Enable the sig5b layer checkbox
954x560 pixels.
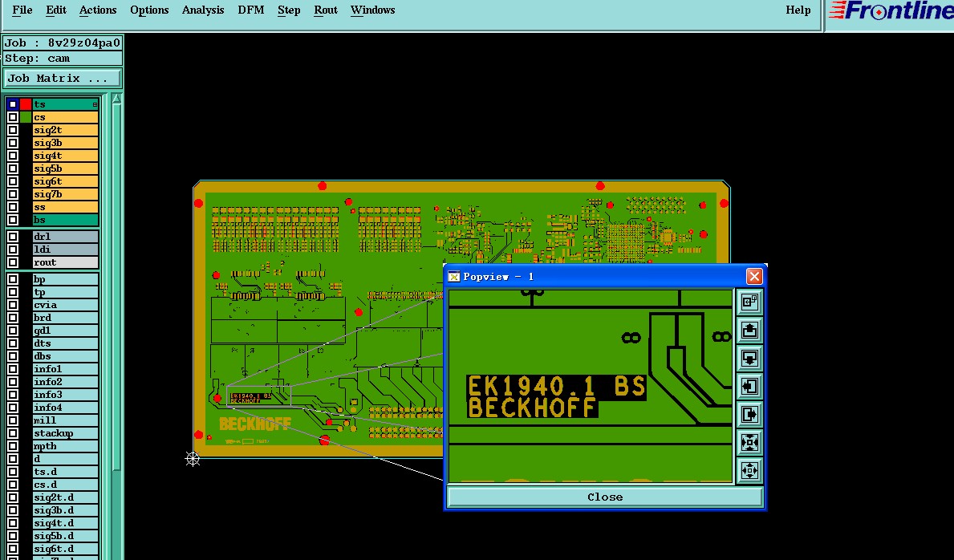[x=13, y=168]
